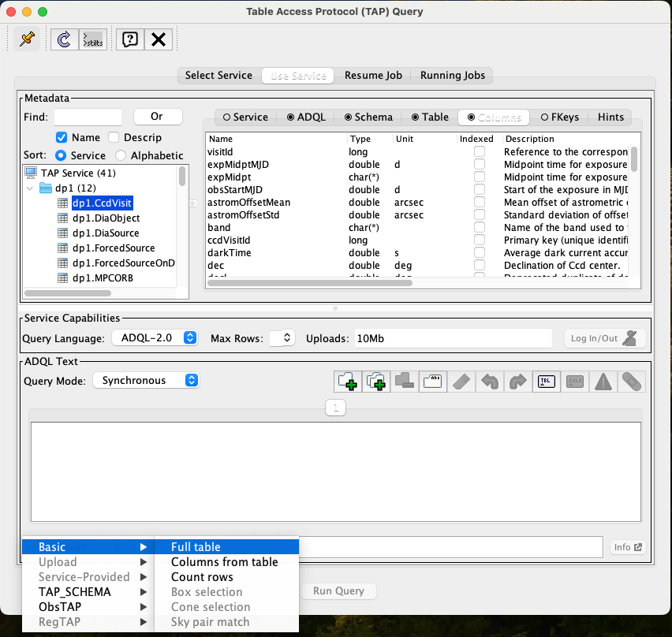This screenshot has height=637, width=672.
Task: Click the help speech-bubble icon
Action: 129,39
